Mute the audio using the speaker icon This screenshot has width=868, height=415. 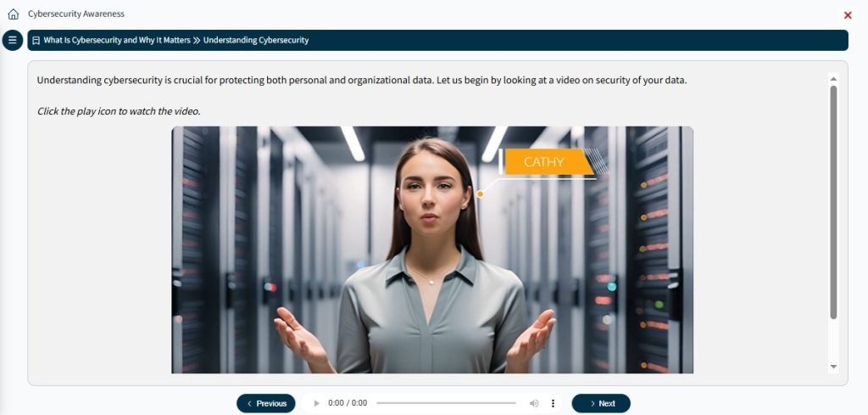[x=534, y=403]
